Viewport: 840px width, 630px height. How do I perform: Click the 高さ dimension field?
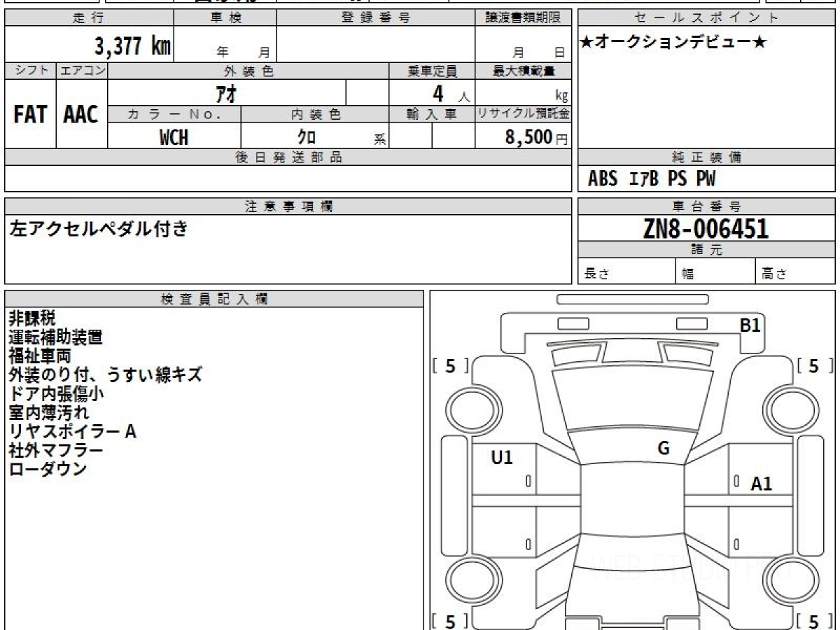click(x=796, y=272)
